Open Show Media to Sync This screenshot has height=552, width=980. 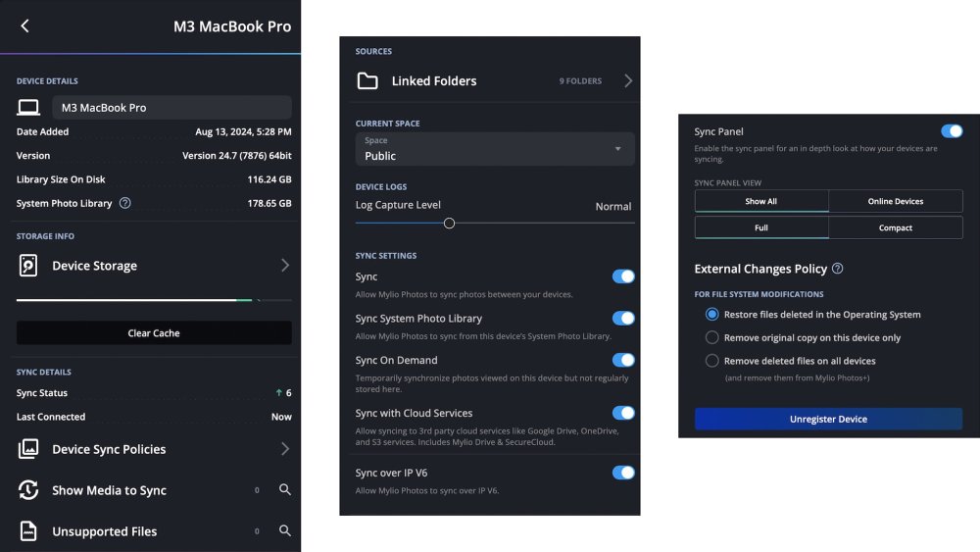click(x=154, y=490)
